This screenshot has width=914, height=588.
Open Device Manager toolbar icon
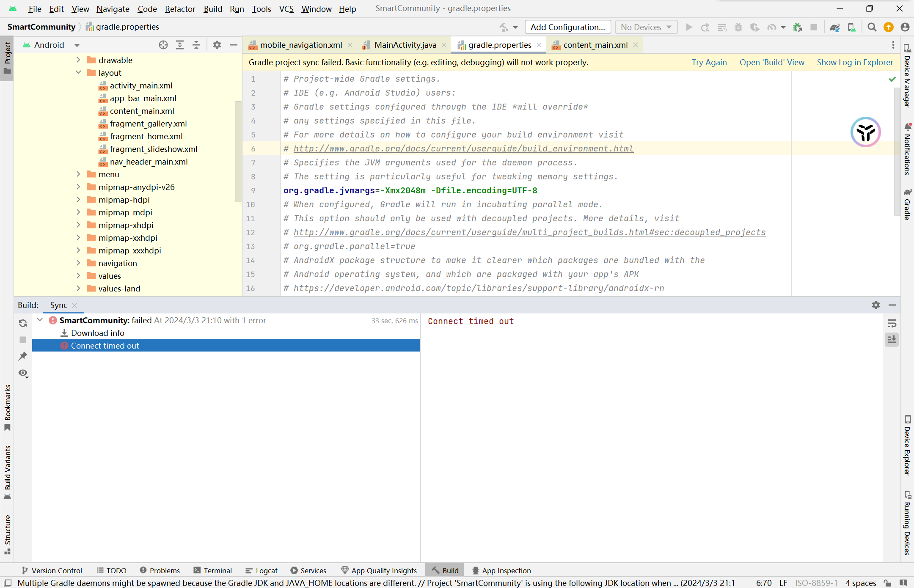(851, 27)
